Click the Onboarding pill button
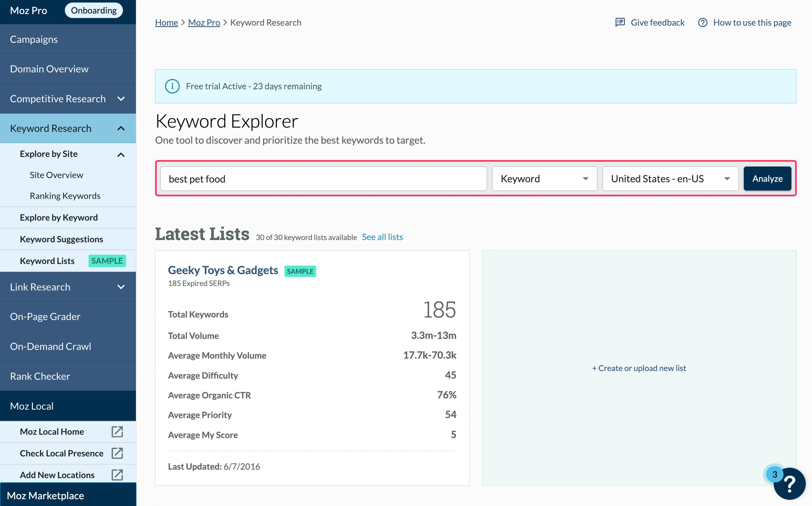The image size is (812, 506). (94, 10)
